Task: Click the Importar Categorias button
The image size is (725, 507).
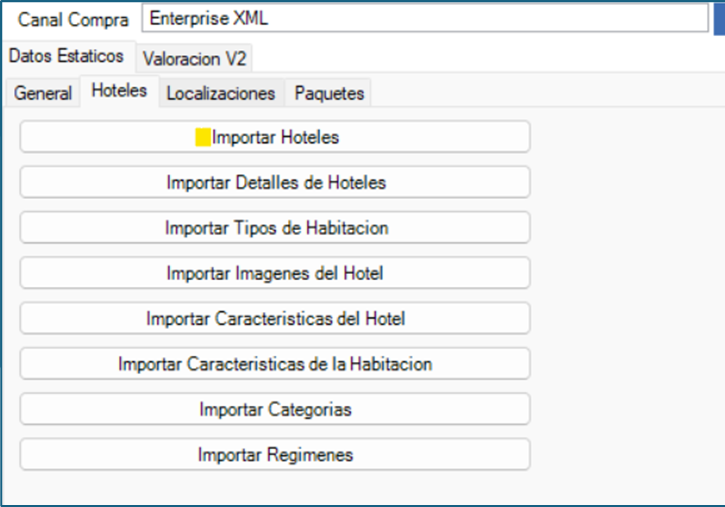Action: pos(275,409)
